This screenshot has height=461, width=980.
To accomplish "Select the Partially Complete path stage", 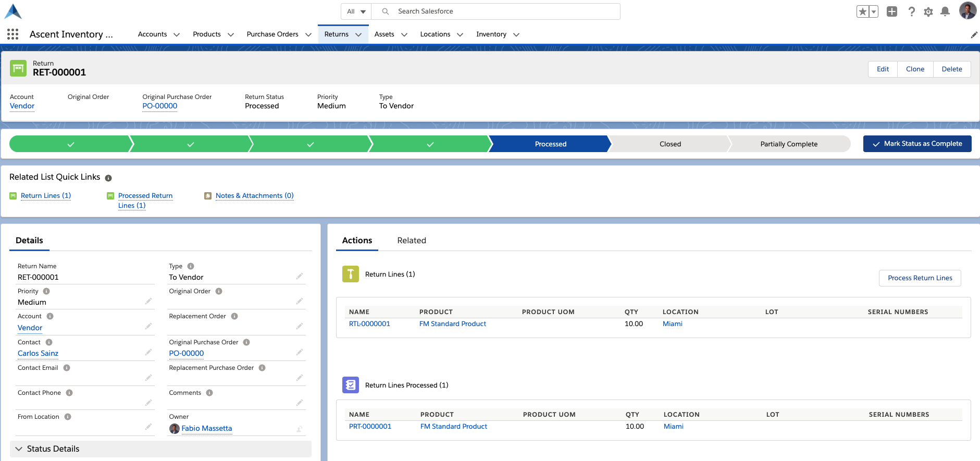I will [x=789, y=144].
